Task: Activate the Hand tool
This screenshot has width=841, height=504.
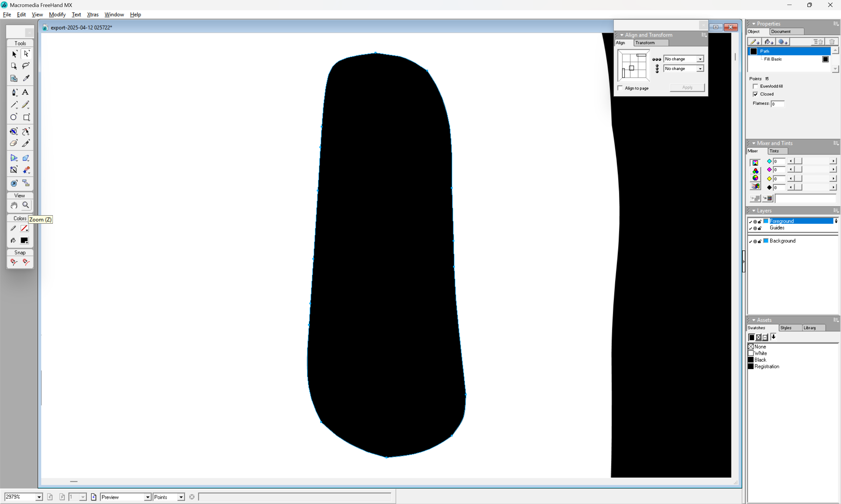Action: click(14, 205)
